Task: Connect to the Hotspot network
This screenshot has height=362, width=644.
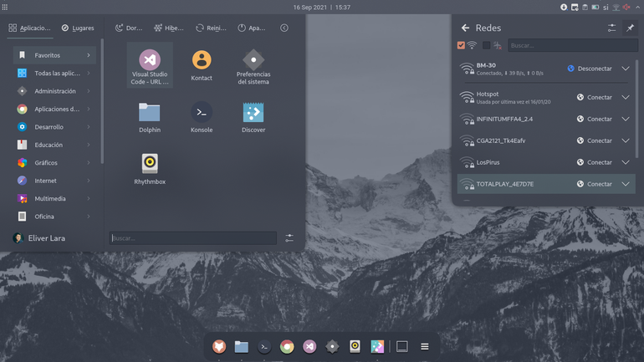Action: (x=595, y=97)
